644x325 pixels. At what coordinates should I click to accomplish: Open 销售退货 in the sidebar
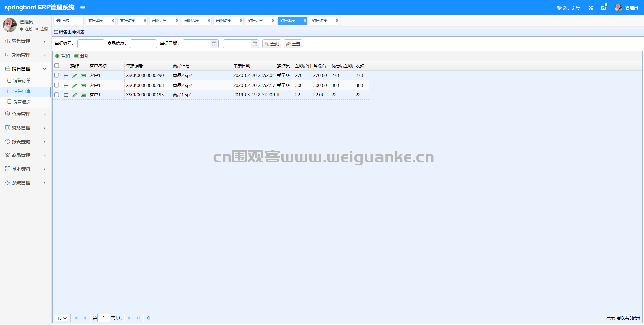[x=22, y=102]
